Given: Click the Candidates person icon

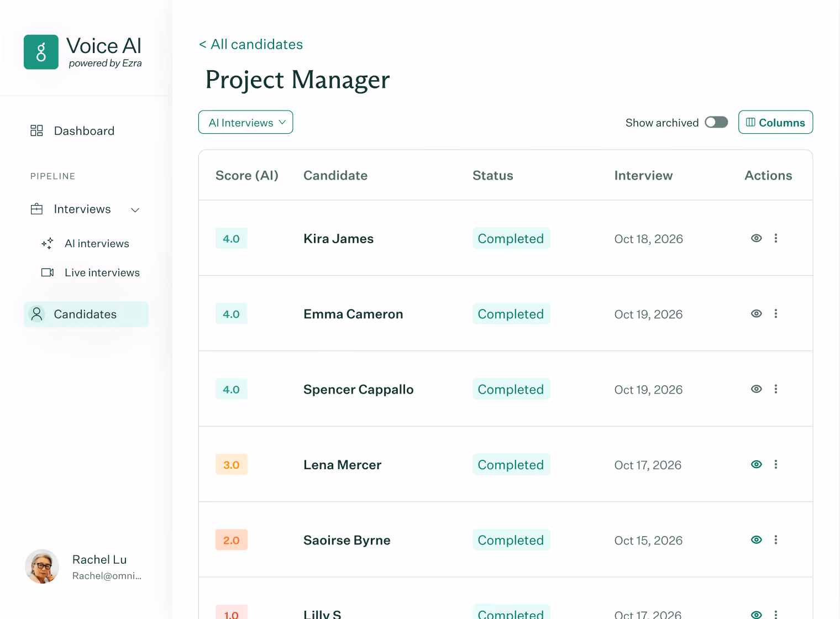Looking at the screenshot, I should (36, 314).
